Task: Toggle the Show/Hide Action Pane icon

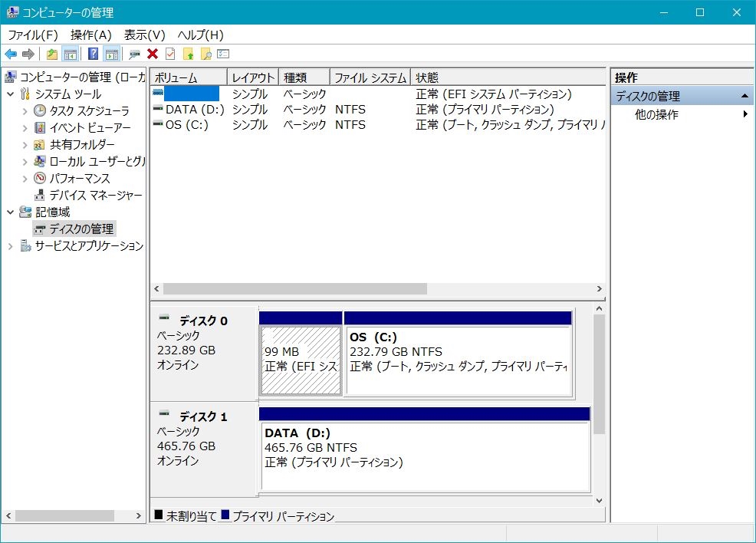Action: (112, 54)
